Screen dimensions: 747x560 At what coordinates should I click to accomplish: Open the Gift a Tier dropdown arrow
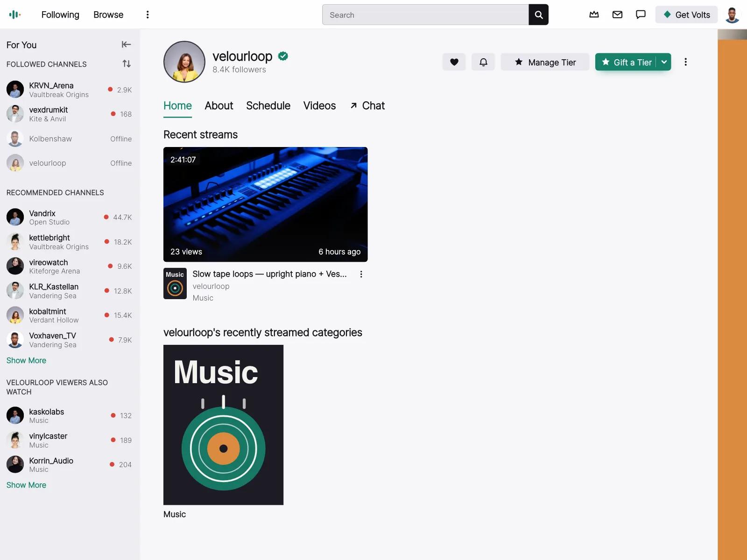pyautogui.click(x=664, y=62)
